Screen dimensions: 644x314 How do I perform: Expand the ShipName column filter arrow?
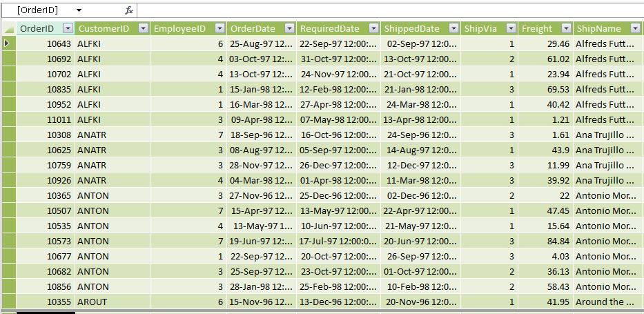click(635, 28)
